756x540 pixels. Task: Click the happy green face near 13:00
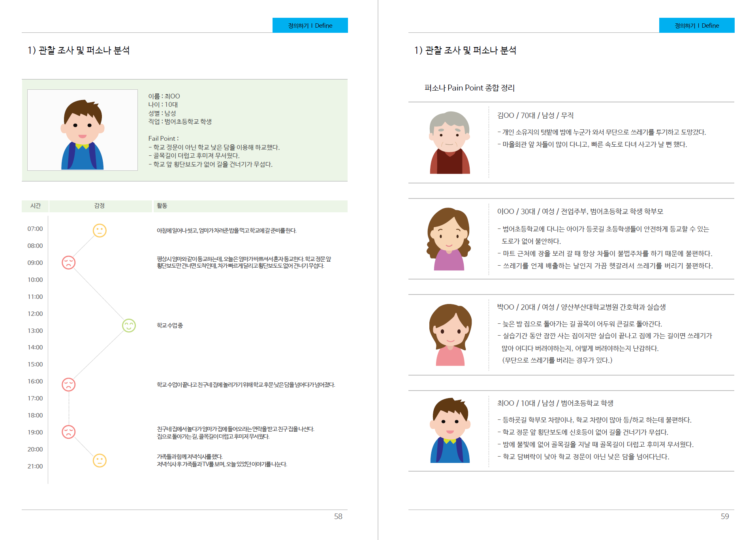point(129,325)
